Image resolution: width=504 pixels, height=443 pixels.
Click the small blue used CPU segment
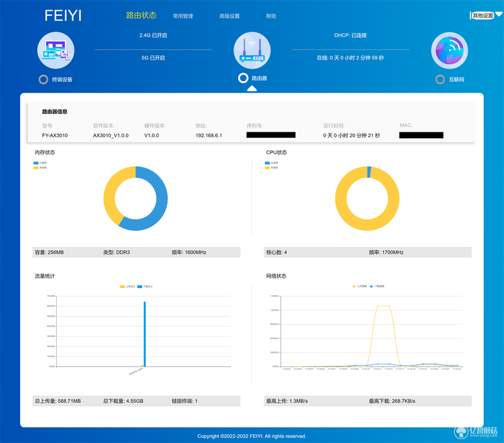(369, 172)
